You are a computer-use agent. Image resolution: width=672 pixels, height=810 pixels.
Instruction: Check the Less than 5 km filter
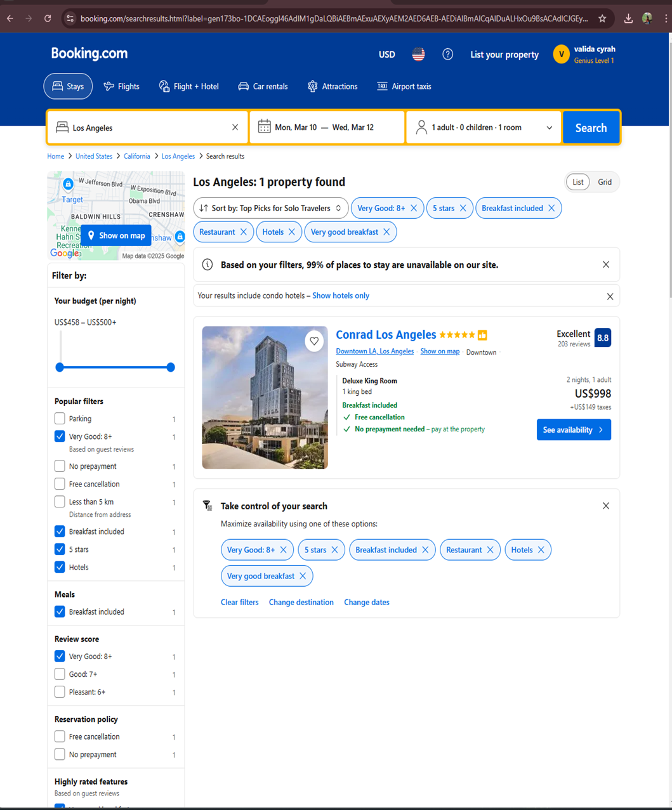tap(60, 502)
